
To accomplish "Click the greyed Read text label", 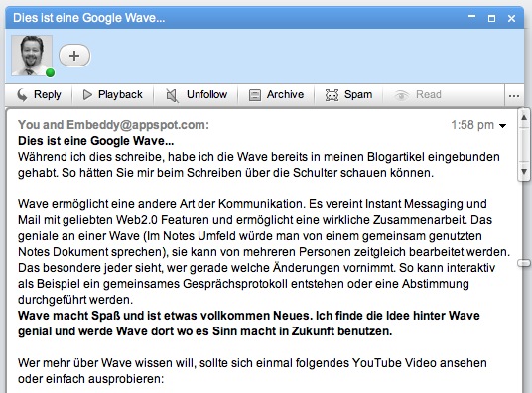I will coord(429,94).
